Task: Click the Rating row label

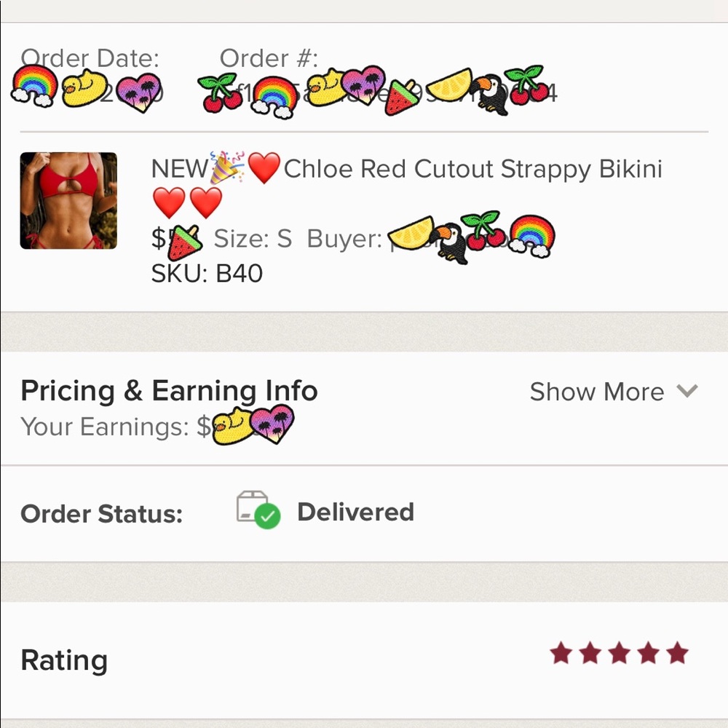Action: pyautogui.click(x=64, y=660)
